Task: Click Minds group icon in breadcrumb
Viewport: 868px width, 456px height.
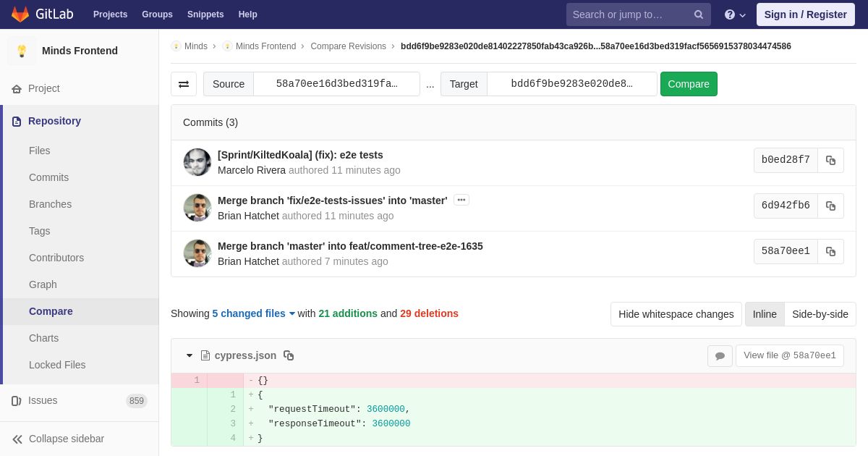Action: click(176, 46)
